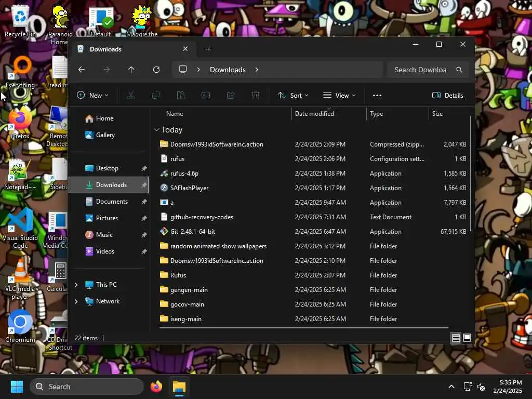Viewport: 532px width, 399px height.
Task: Click the taskbar clock showing 5:35 PM
Action: 508,387
